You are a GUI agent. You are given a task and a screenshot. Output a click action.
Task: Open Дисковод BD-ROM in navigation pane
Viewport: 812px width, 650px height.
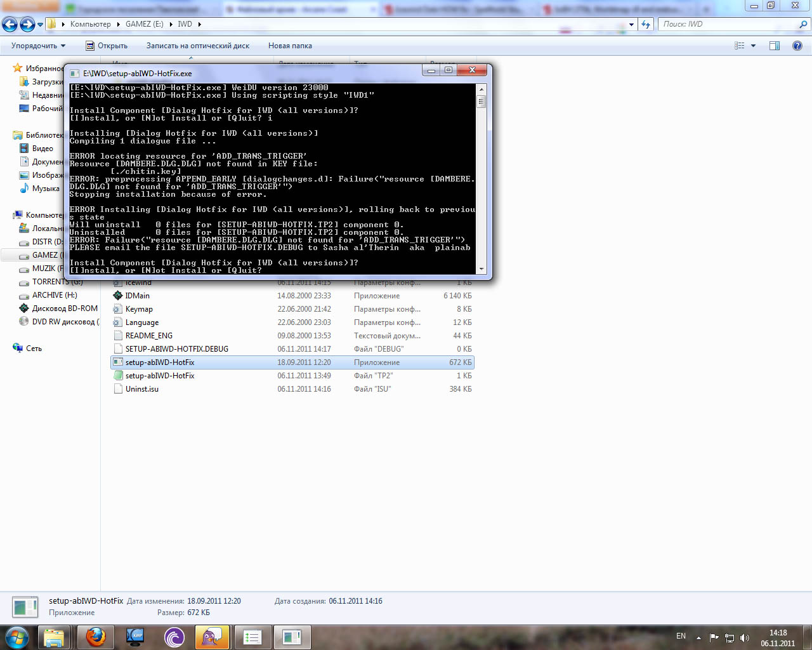point(59,308)
